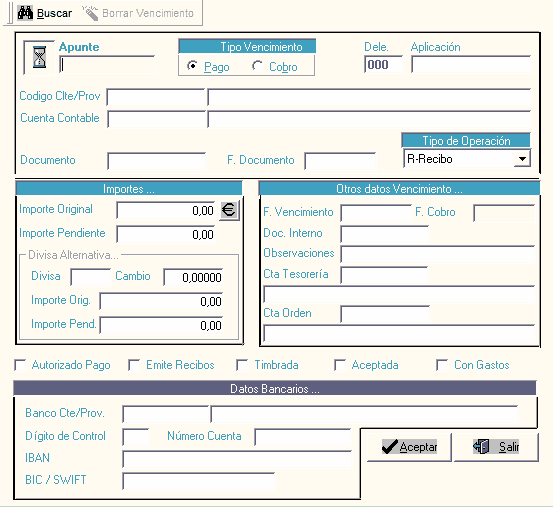Click the Importes section header

click(x=129, y=189)
